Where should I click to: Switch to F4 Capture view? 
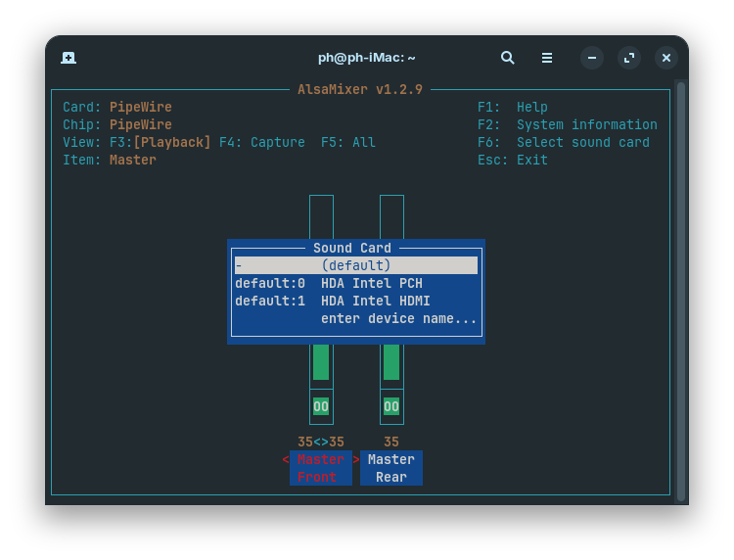[x=262, y=142]
